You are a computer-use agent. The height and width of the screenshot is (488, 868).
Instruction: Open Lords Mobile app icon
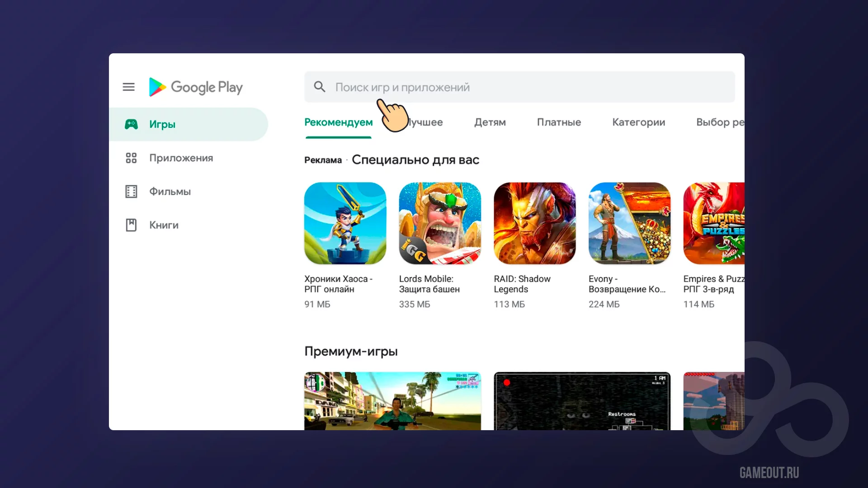[x=440, y=223]
